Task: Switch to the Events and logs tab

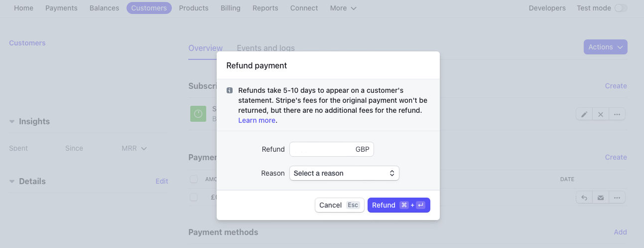Action: pos(265,48)
